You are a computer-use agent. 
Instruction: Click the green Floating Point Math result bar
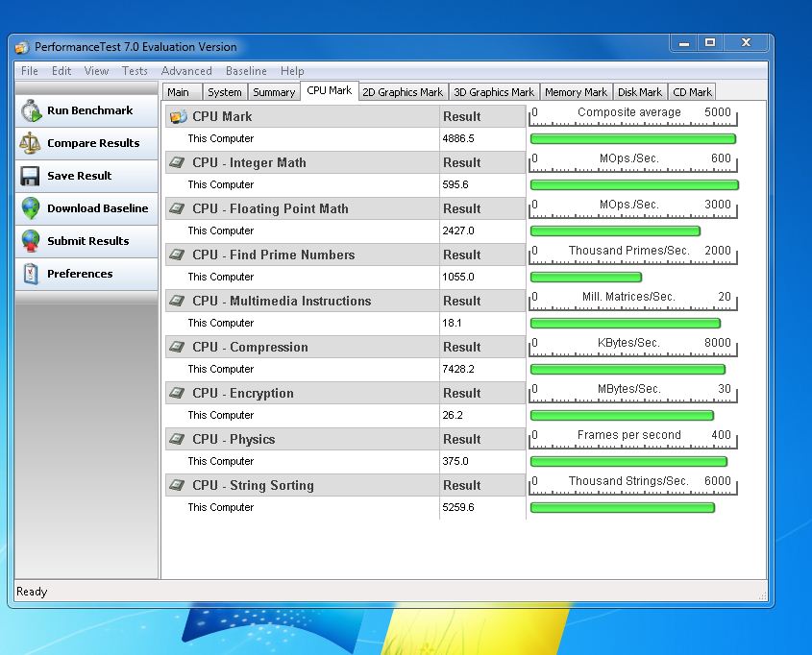click(x=616, y=230)
